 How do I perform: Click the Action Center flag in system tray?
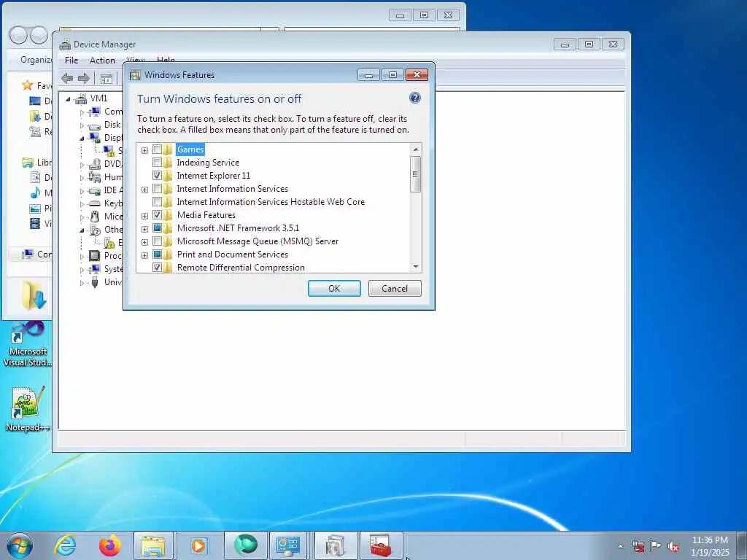coord(656,547)
